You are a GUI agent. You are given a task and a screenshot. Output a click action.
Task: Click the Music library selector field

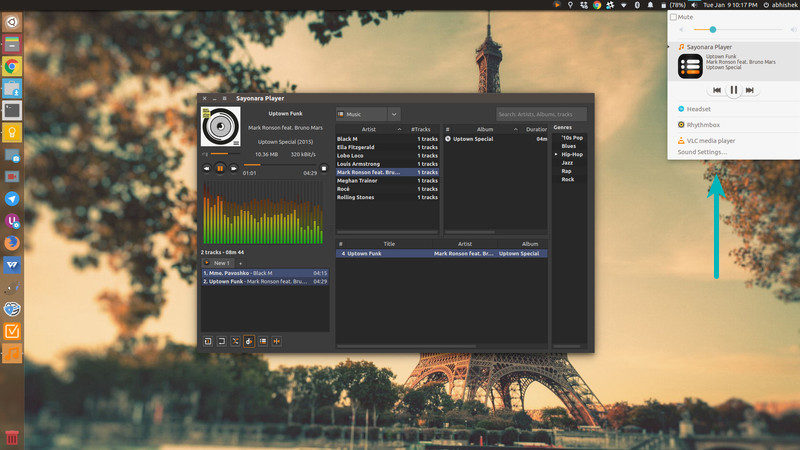click(362, 114)
